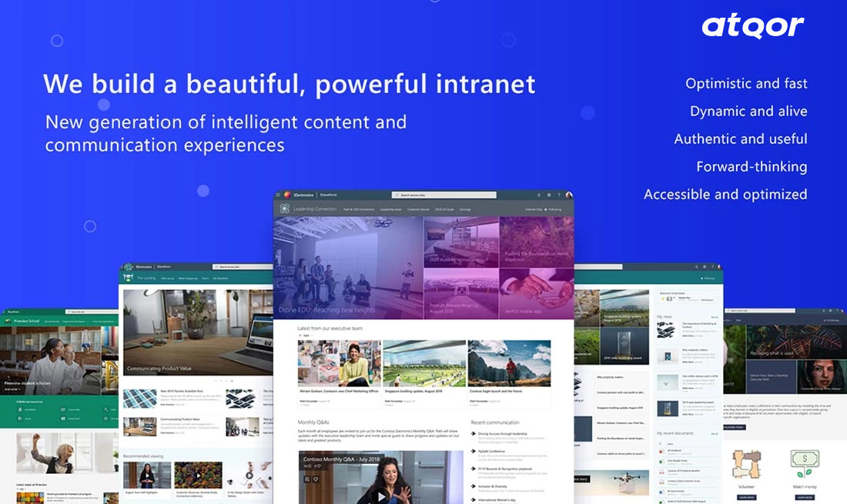Play the August Town Hall Highlights video
847x504 pixels.
147,476
